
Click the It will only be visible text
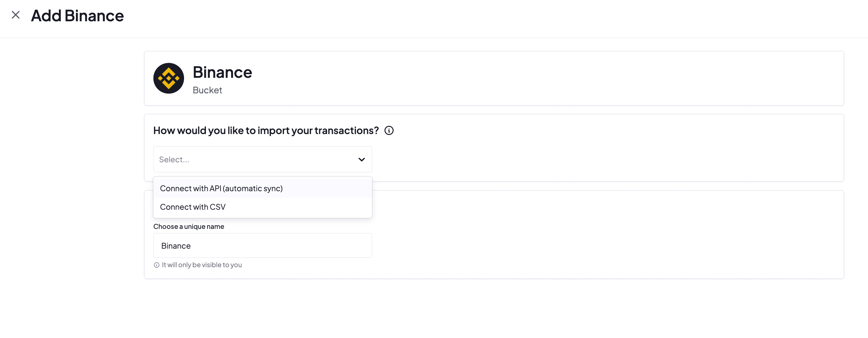[x=201, y=265]
